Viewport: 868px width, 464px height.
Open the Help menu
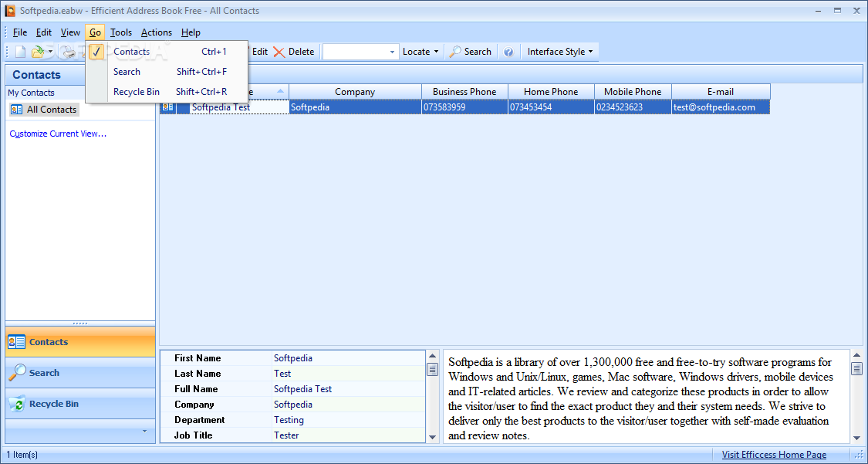click(191, 32)
